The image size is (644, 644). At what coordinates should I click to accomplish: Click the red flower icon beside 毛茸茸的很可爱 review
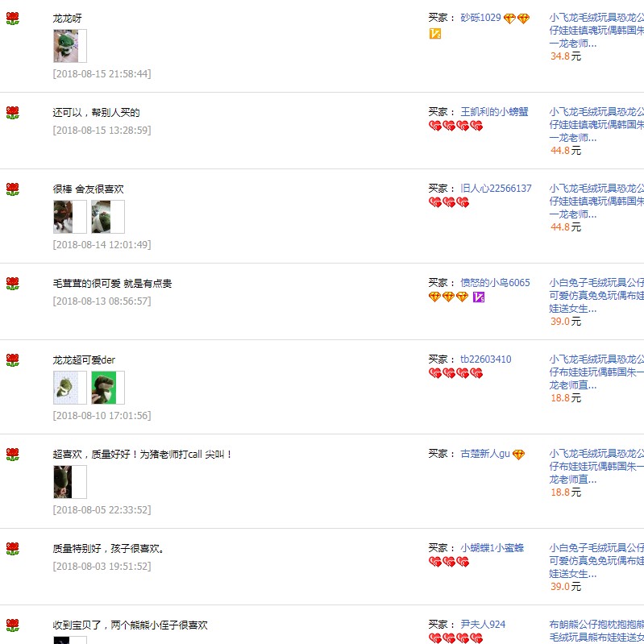(x=13, y=284)
